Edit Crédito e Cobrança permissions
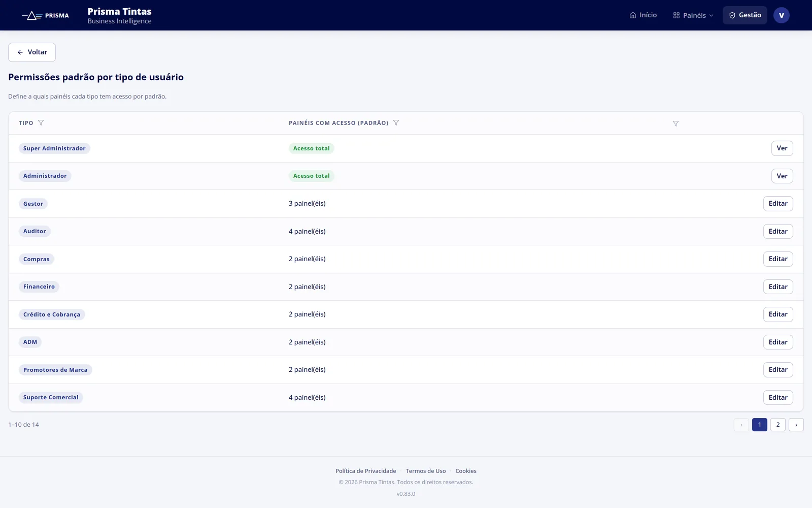Image resolution: width=812 pixels, height=508 pixels. click(778, 314)
